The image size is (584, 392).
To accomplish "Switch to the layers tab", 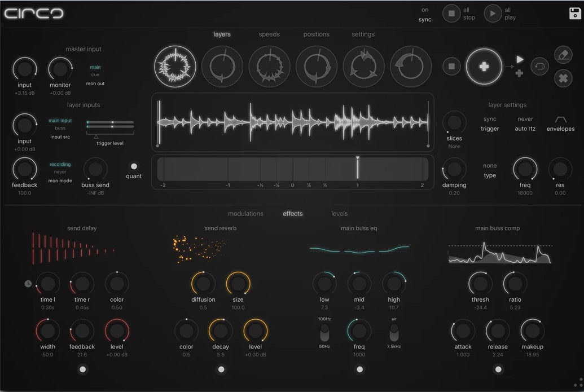I will 222,34.
